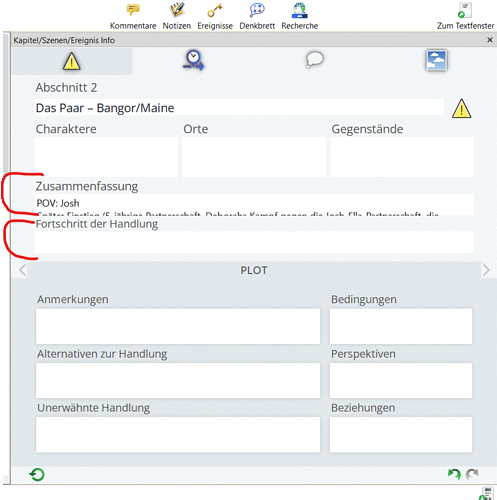Go to previous section left of PLOT

22,270
